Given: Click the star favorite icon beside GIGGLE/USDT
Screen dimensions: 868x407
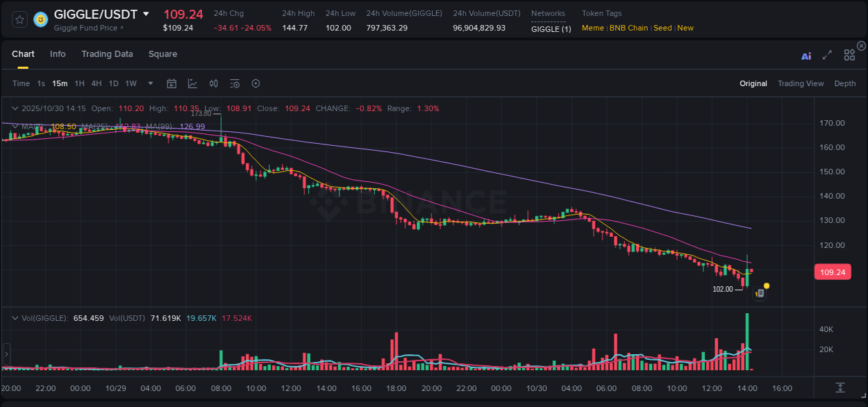Looking at the screenshot, I should tap(19, 19).
